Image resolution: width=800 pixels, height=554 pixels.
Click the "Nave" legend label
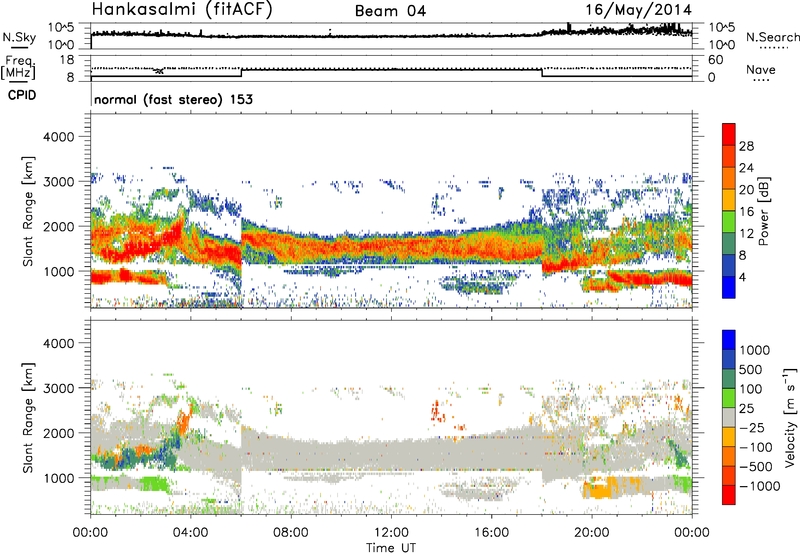pos(761,70)
